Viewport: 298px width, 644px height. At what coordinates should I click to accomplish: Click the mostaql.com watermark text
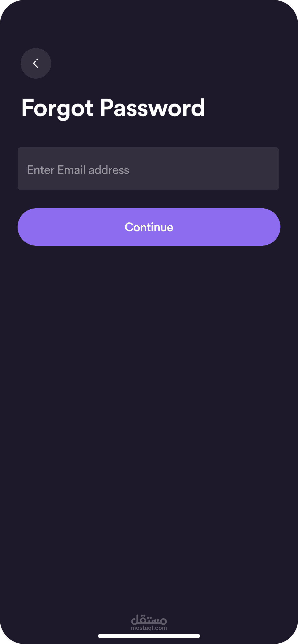[149, 628]
